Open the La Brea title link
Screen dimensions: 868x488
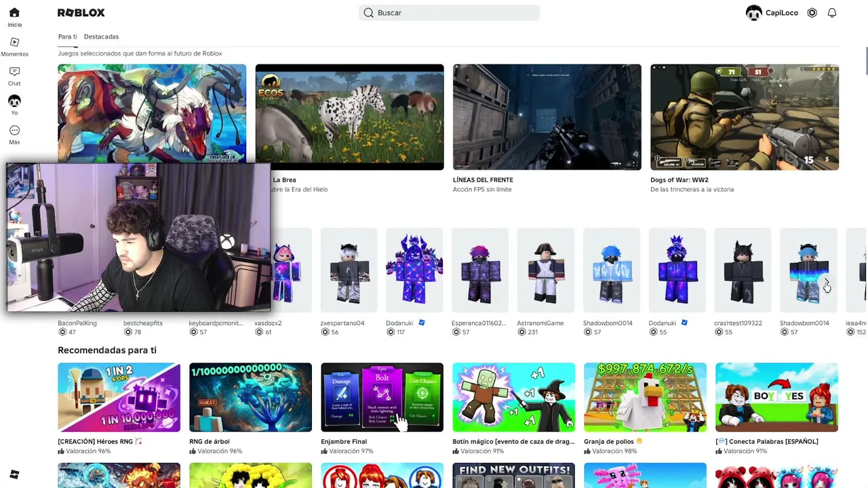[284, 180]
